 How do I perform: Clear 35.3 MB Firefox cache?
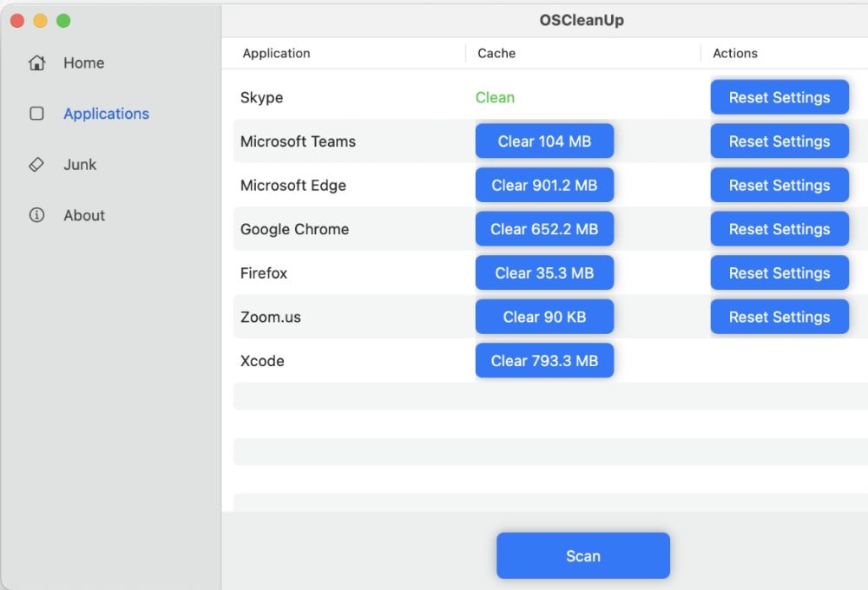(x=544, y=273)
